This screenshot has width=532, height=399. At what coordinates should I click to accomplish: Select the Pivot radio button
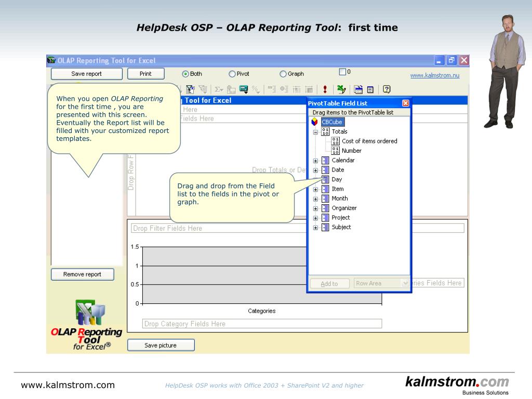pyautogui.click(x=232, y=74)
